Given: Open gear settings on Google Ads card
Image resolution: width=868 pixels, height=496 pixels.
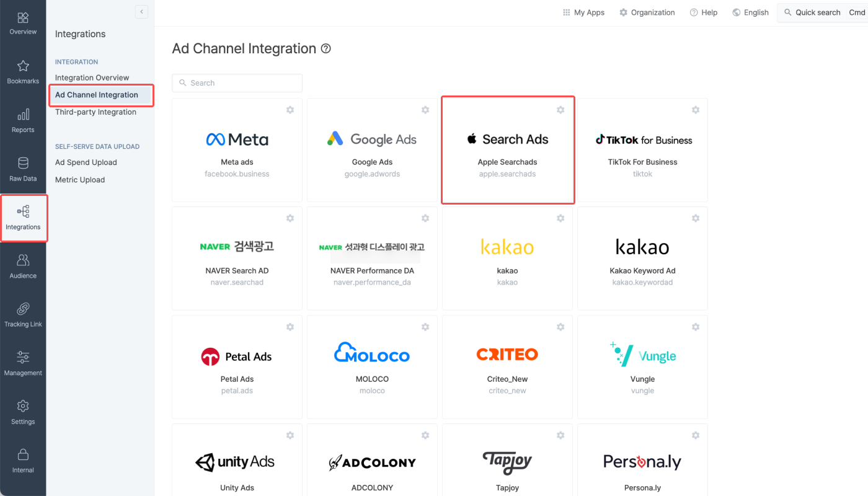Looking at the screenshot, I should tap(425, 110).
